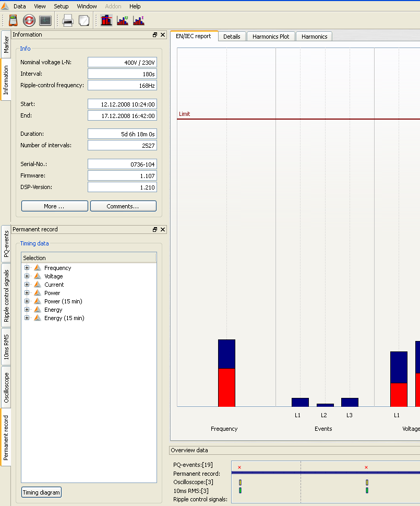Open the Help menu
The image size is (420, 506).
(x=135, y=6)
